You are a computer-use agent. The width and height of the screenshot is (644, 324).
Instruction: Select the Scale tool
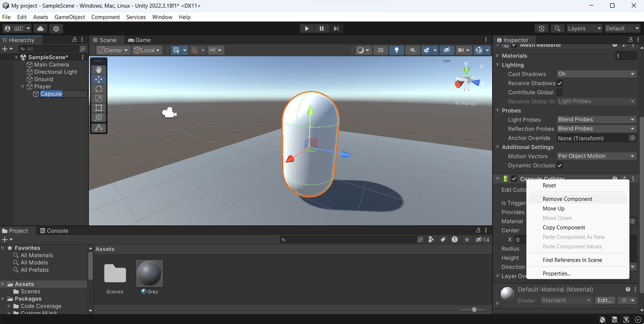99,98
